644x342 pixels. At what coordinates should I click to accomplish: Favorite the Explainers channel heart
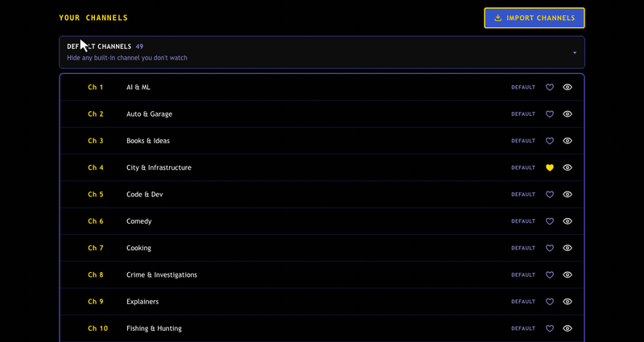(x=550, y=301)
